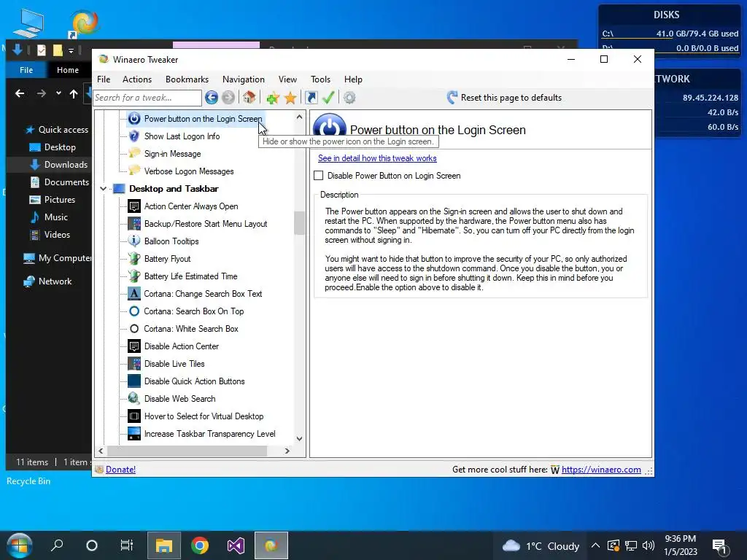Click the tree vertical scrollbar up arrow
The height and width of the screenshot is (560, 747).
point(299,117)
